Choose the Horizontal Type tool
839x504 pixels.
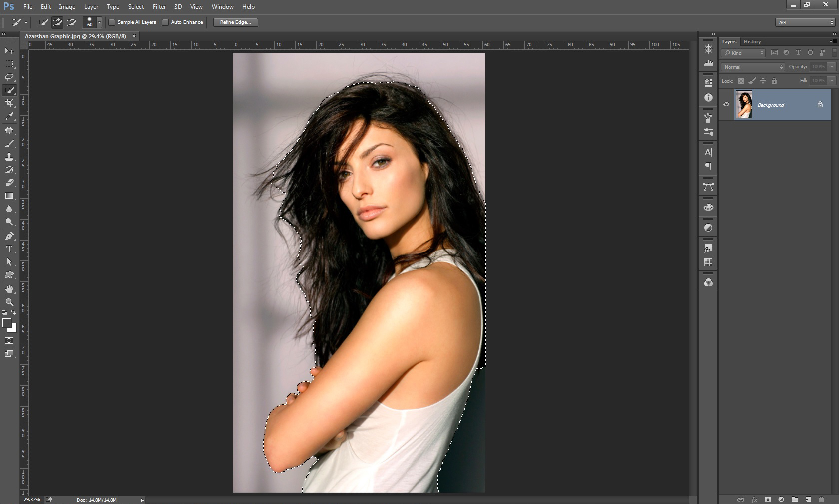pyautogui.click(x=9, y=249)
